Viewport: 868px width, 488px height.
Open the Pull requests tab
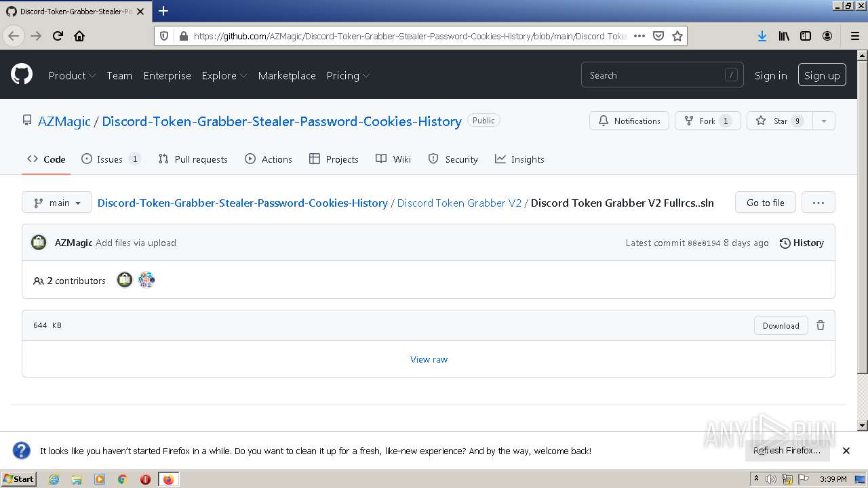coord(193,159)
